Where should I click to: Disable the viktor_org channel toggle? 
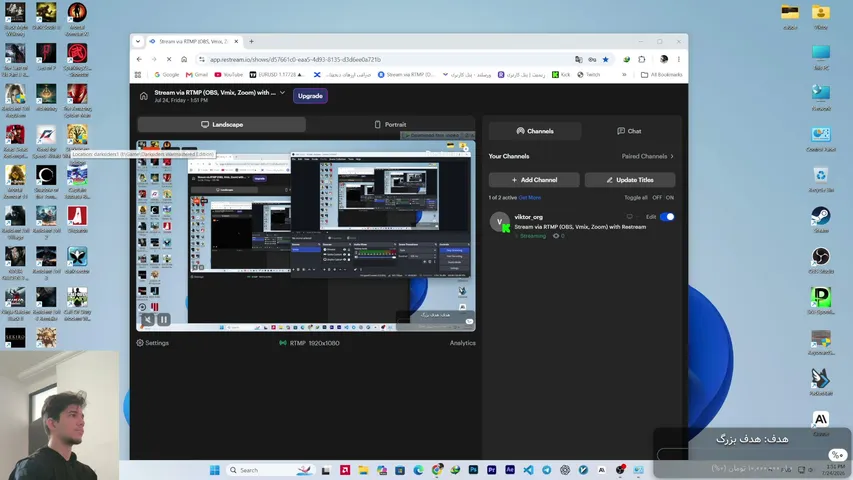(667, 217)
